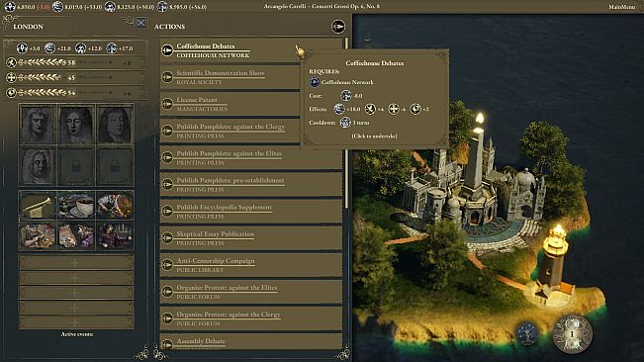This screenshot has width=644, height=362.
Task: Close the London city panel
Action: click(x=140, y=23)
